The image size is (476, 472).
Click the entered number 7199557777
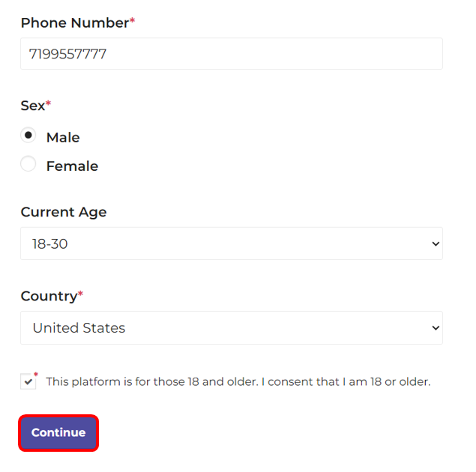(67, 55)
